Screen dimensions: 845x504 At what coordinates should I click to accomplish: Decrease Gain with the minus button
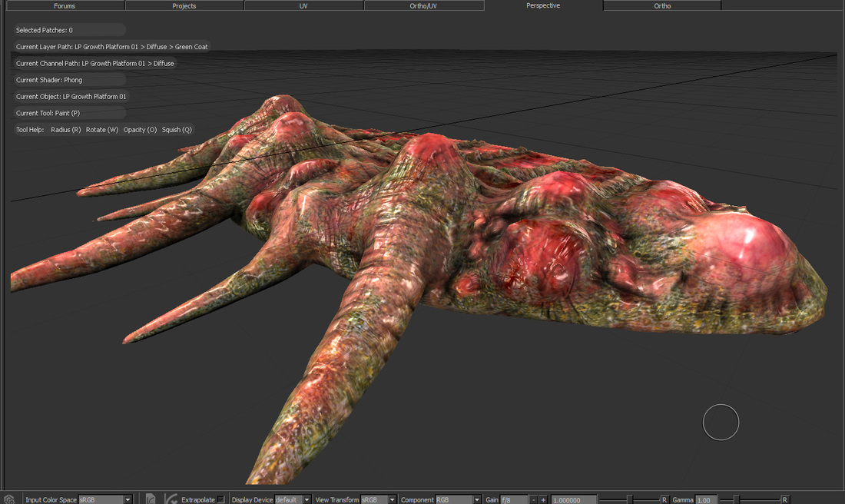coord(533,500)
